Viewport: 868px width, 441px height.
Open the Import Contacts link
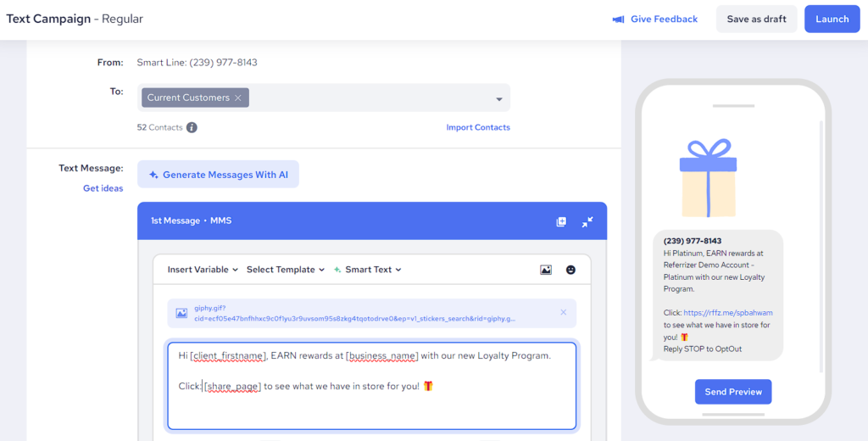coord(478,127)
